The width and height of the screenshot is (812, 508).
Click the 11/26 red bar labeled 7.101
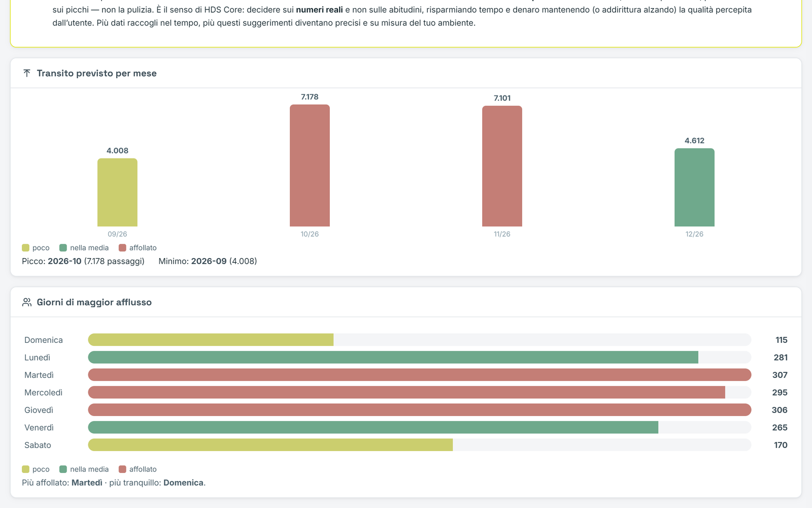(x=502, y=166)
